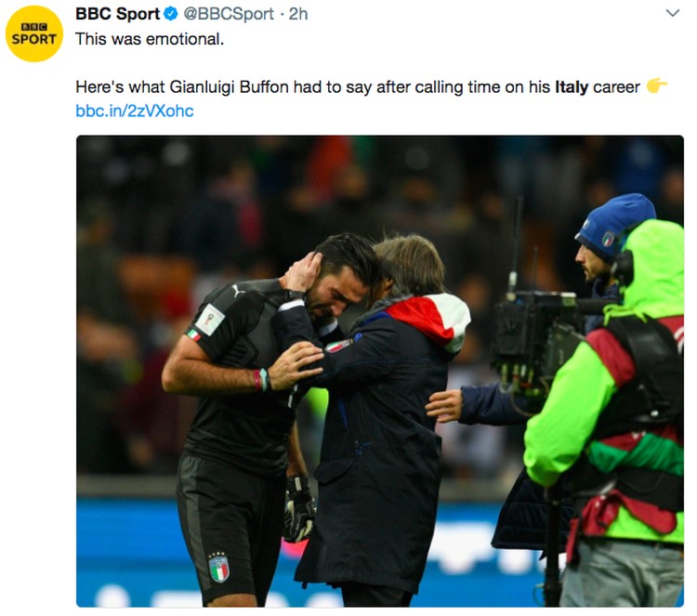This screenshot has height=616, width=697.
Task: Click the Italy crest on blue beanie
Action: (608, 239)
